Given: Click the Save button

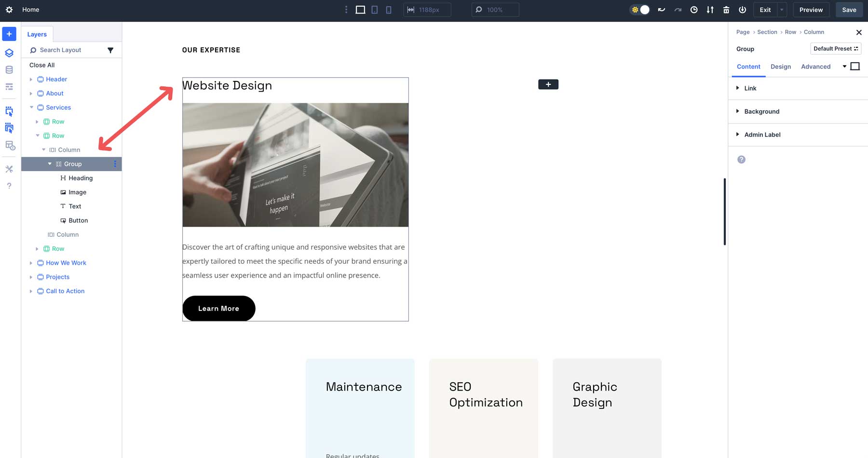Looking at the screenshot, I should pos(849,9).
